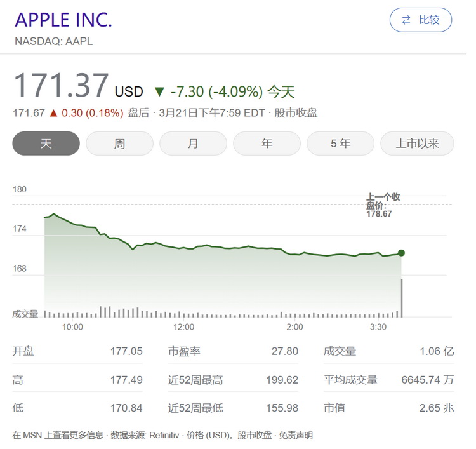Click the red up-triangle after-hours indicator
The height and width of the screenshot is (449, 476).
53,113
